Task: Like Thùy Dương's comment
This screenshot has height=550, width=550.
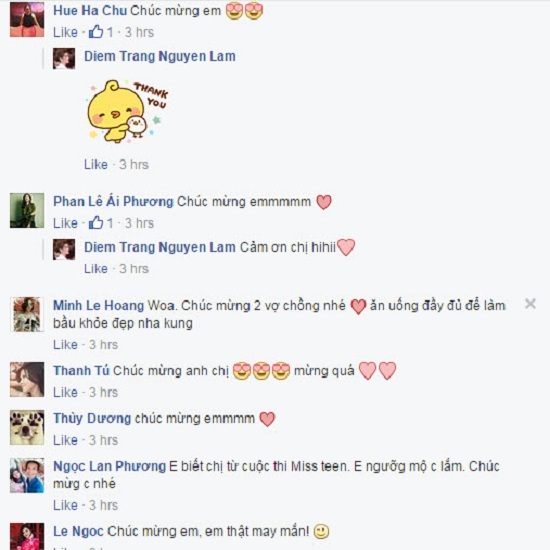Action: tap(65, 440)
